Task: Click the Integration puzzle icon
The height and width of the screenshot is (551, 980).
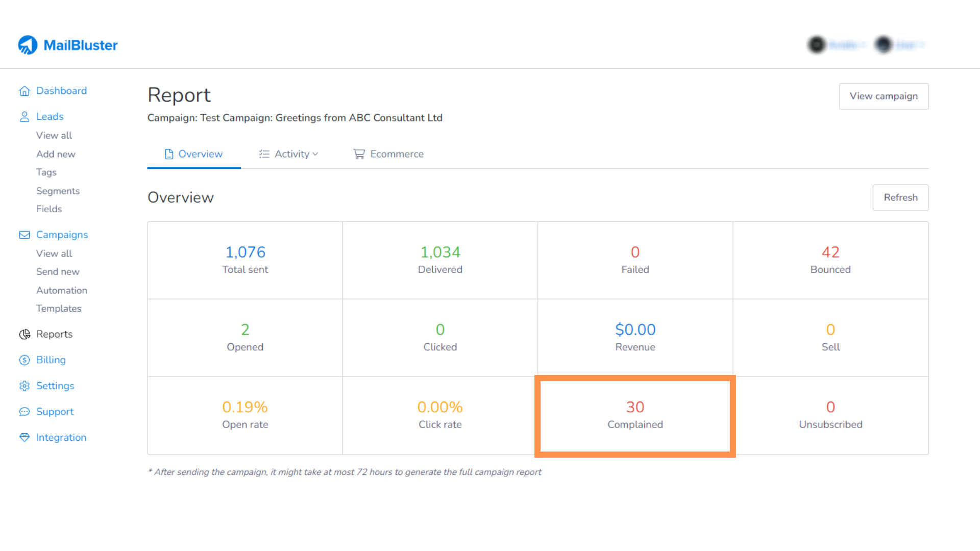Action: (x=24, y=437)
